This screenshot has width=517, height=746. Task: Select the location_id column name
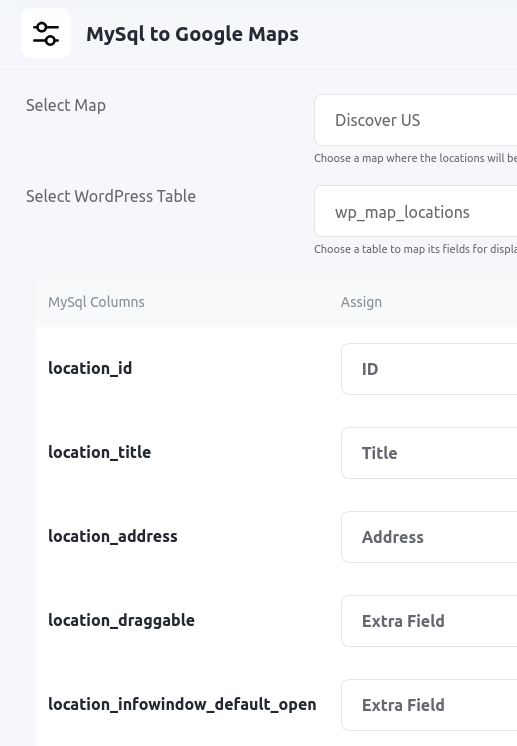90,368
